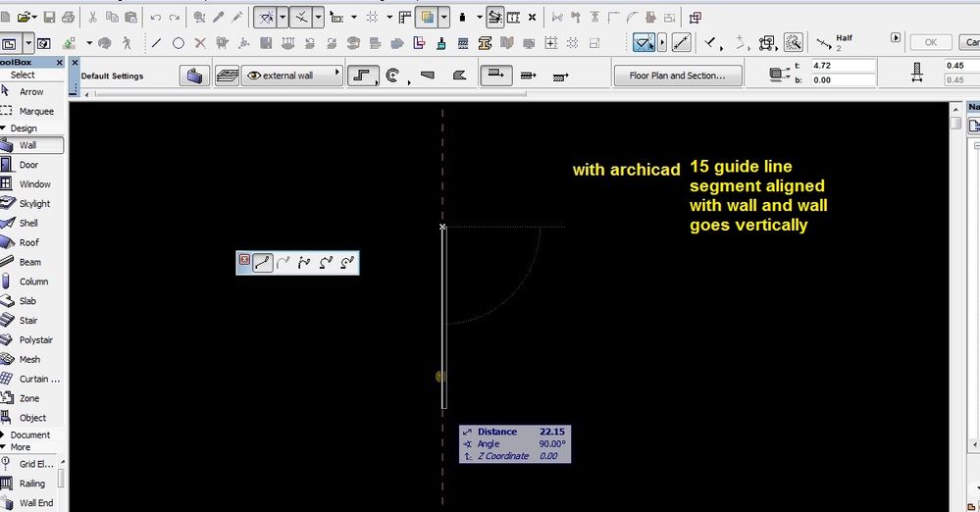Click the Paste clipboard icon
The image size is (980, 512).
130,18
